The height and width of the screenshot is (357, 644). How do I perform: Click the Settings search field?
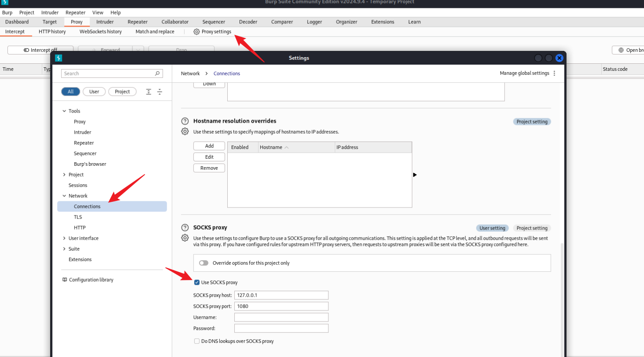point(112,73)
